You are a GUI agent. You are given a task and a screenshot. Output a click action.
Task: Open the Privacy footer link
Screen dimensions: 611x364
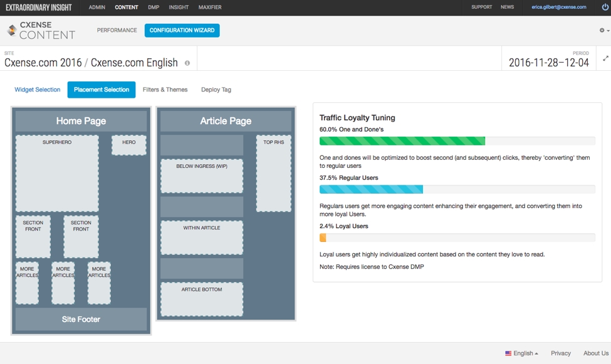pos(561,353)
